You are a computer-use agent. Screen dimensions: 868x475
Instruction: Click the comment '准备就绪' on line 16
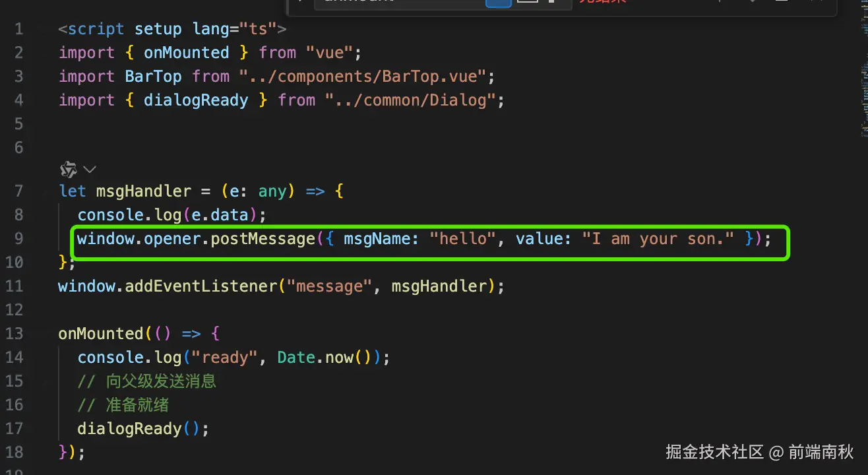click(x=138, y=405)
